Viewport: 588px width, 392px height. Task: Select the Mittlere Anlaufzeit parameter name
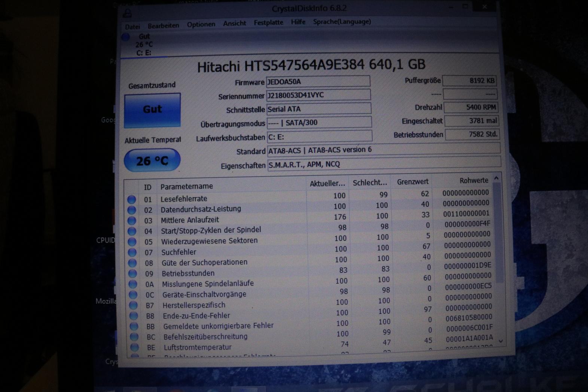click(x=190, y=220)
